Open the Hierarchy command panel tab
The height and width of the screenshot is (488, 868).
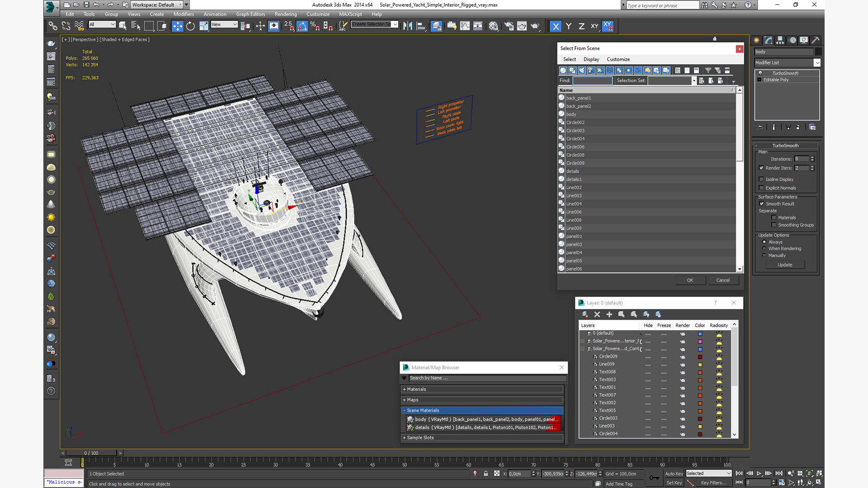pyautogui.click(x=780, y=40)
